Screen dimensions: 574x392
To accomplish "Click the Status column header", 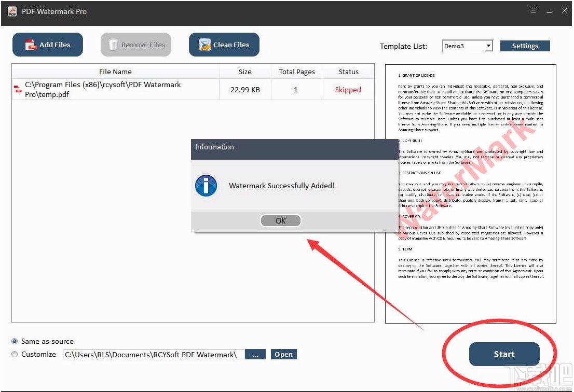I will 349,72.
